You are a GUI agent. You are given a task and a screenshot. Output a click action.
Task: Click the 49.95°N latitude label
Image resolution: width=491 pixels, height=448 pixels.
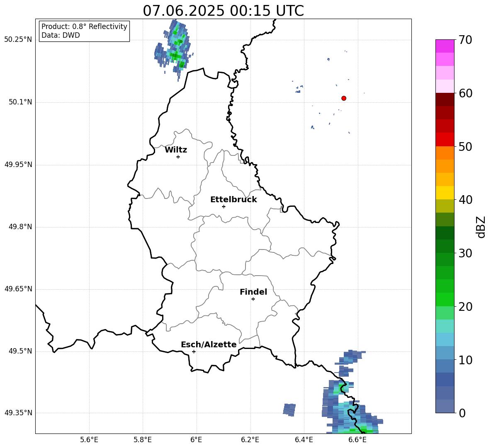click(x=18, y=165)
